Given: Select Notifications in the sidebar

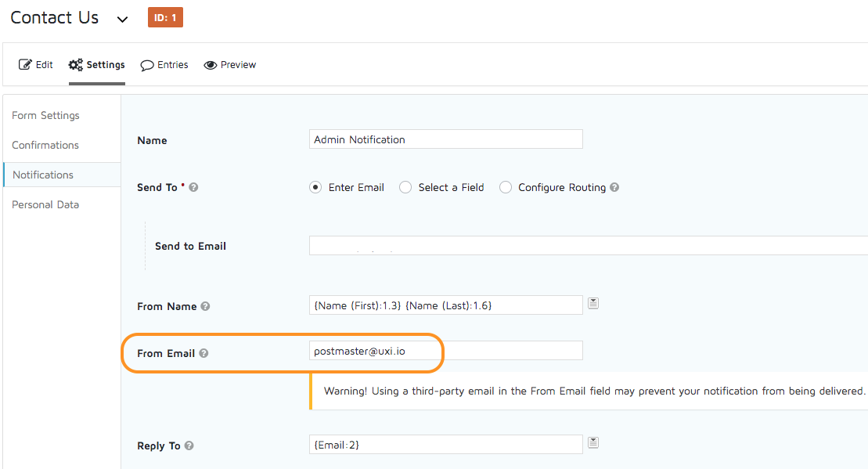Looking at the screenshot, I should tap(62, 175).
